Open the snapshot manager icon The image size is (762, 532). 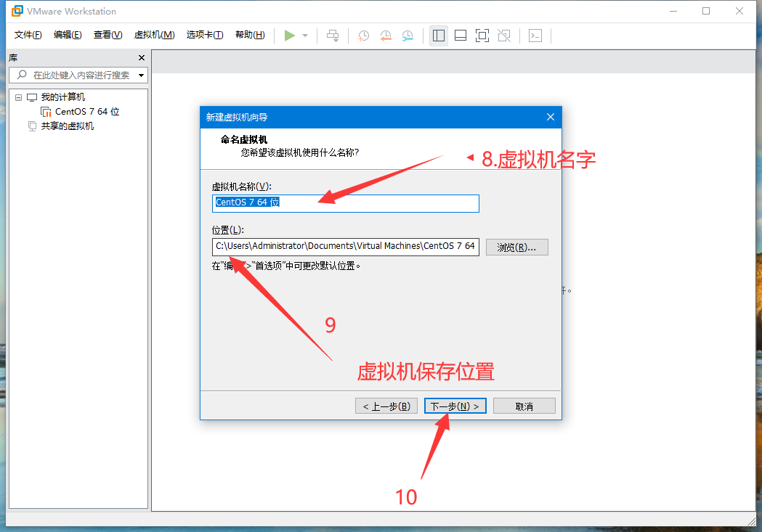(x=408, y=36)
